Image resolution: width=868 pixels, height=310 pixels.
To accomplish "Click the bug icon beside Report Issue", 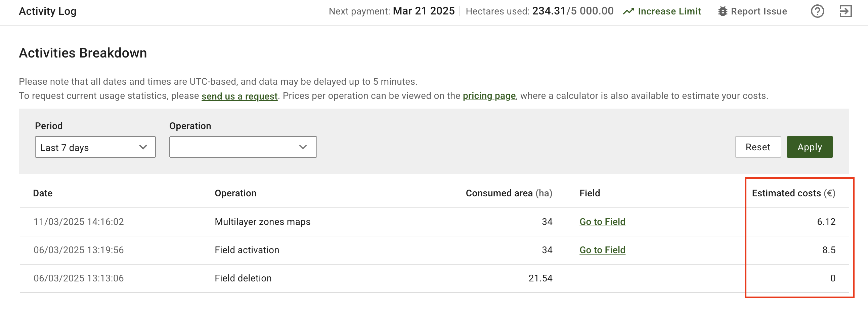I will 723,11.
